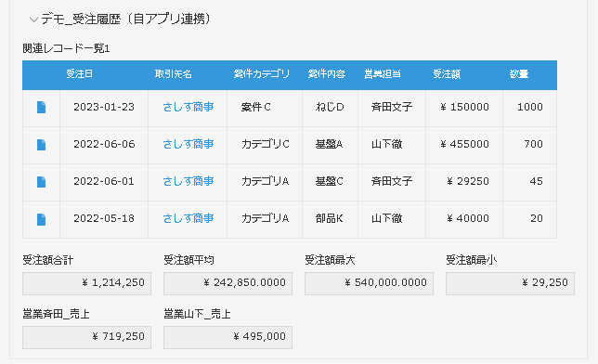
Task: Open record detail icon for 2022-06-06 row
Action: coord(41,145)
